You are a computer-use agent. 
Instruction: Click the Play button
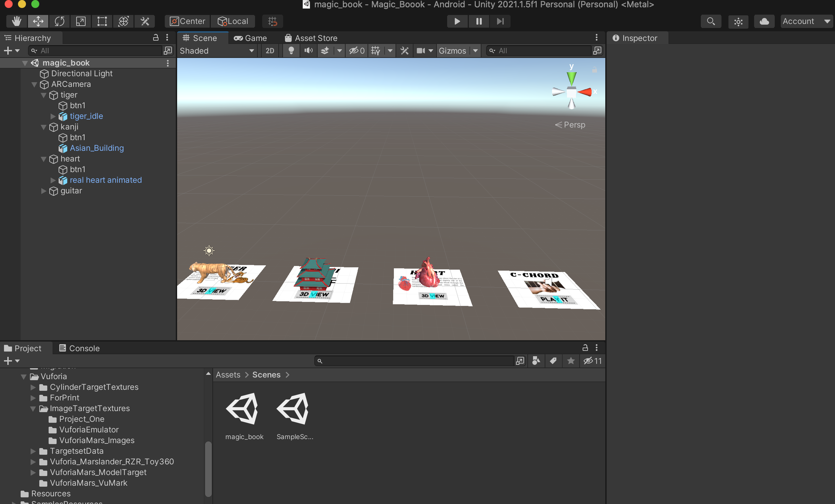[457, 21]
